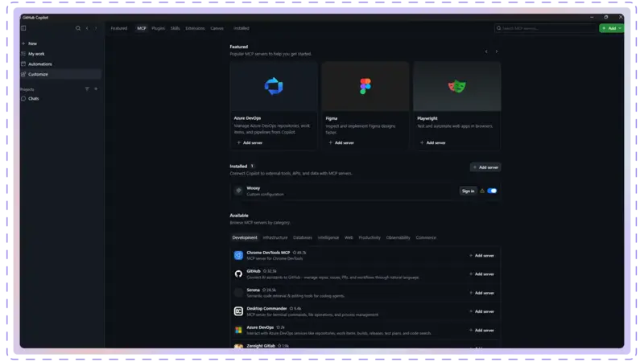The height and width of the screenshot is (362, 644).
Task: Add server on the Figma card
Action: pos(341,143)
